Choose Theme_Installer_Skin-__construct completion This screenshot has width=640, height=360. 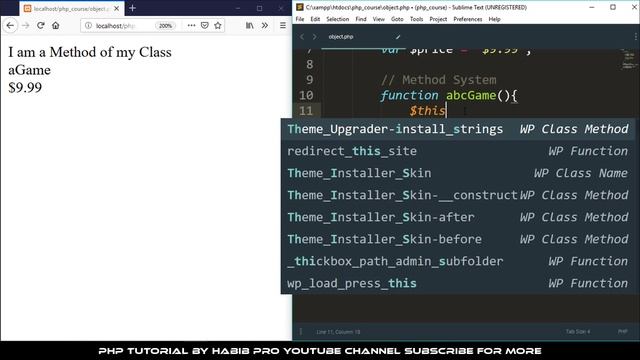tap(458, 196)
